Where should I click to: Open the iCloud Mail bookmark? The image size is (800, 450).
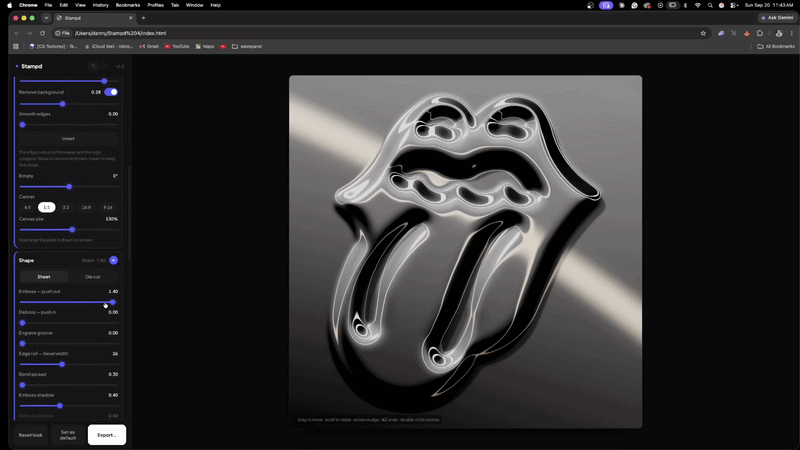108,46
